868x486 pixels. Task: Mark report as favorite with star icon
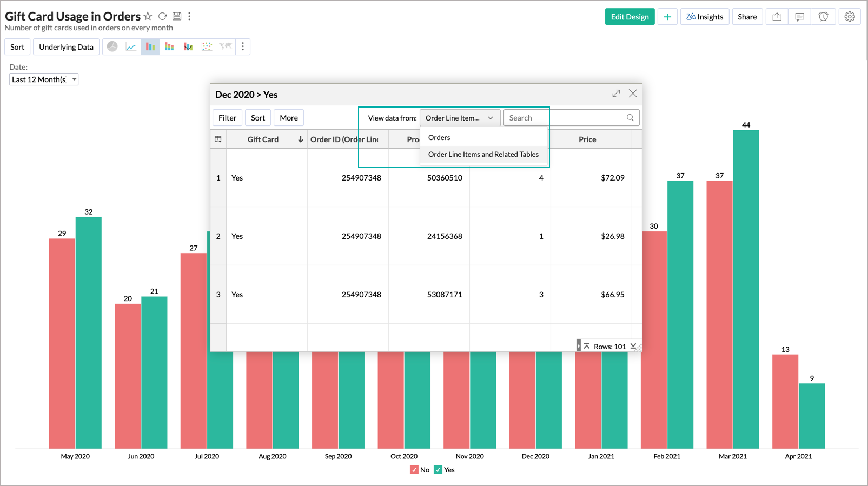(x=148, y=16)
